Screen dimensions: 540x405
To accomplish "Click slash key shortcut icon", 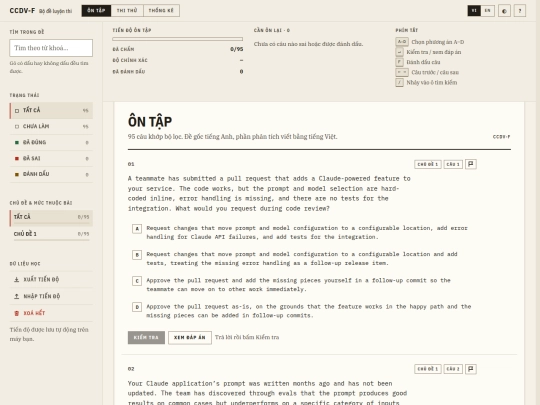I will point(399,82).
